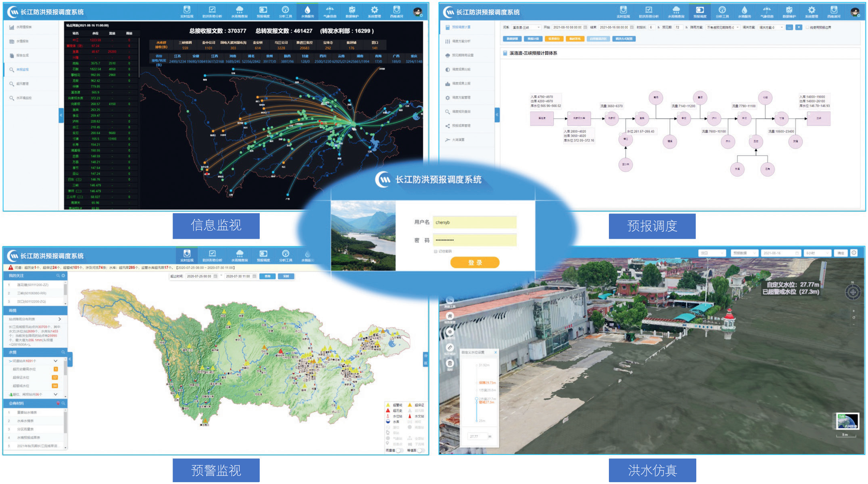Screen dimensions: 868x484
Task: Click 三峡(60106980-RR) in 我的关注 list
Action: click(x=32, y=293)
